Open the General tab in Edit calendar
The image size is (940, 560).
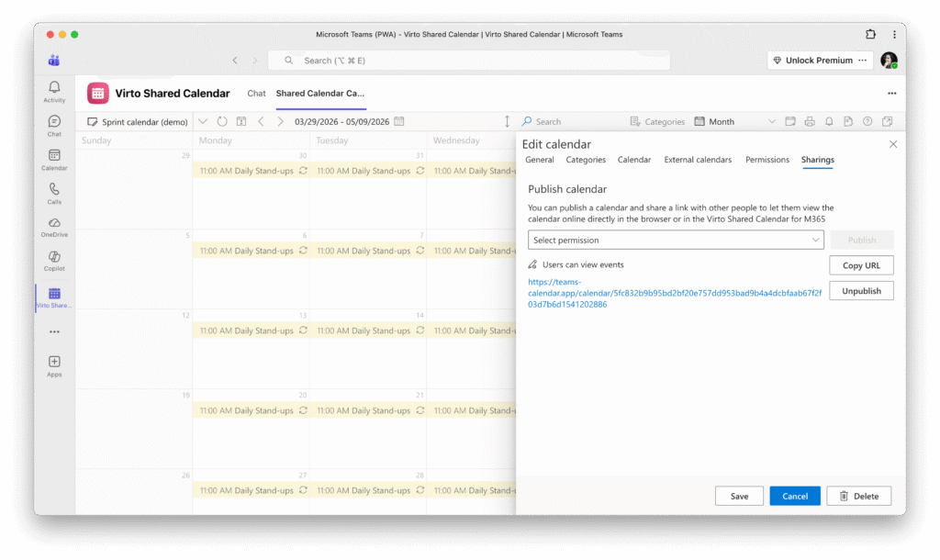tap(540, 160)
